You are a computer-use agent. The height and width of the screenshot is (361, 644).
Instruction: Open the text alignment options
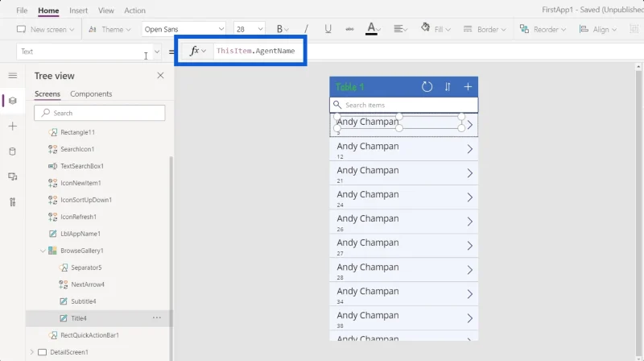(x=400, y=29)
